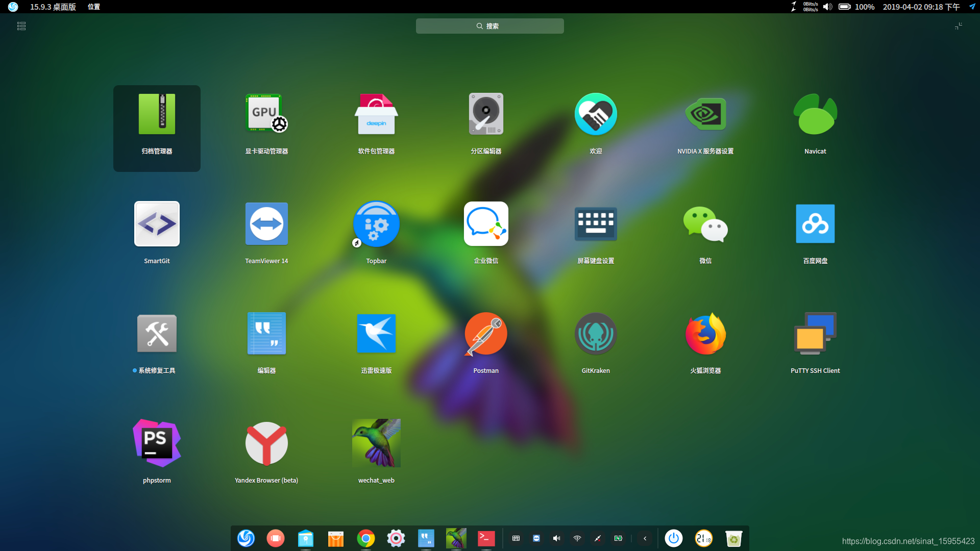Open editor icon in dock
The width and height of the screenshot is (980, 551).
[426, 538]
